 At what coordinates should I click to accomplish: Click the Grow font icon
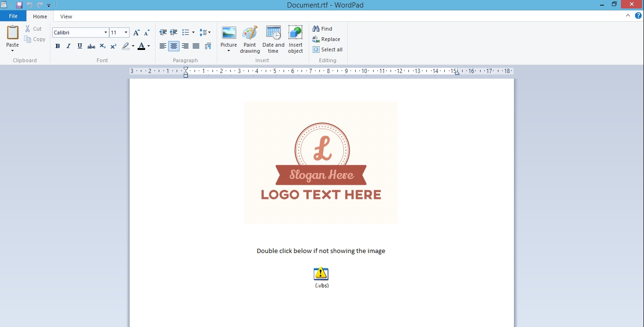click(x=136, y=33)
